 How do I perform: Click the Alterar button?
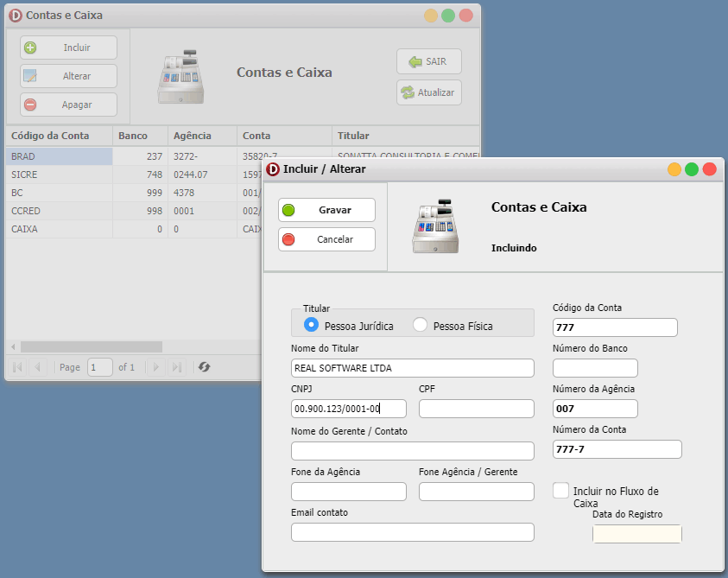pos(68,76)
